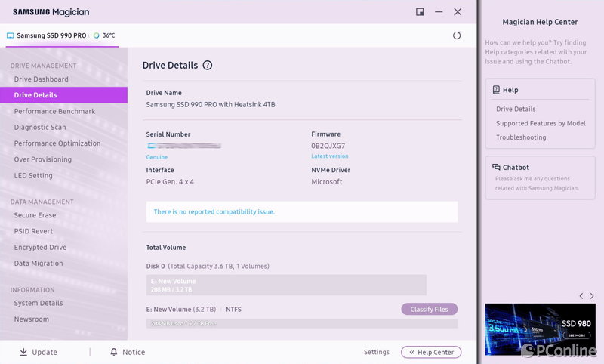Viewport: 604px width, 364px height.
Task: Click the Update download icon
Action: click(23, 352)
